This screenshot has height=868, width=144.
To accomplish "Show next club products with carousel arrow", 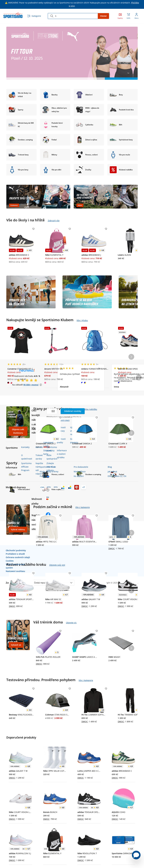I will (131, 356).
